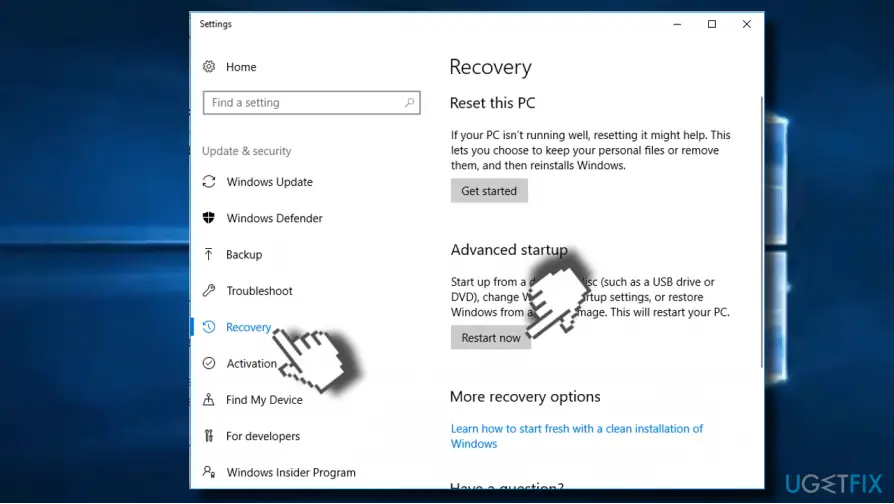The image size is (894, 504).
Task: Maximize the Settings window
Action: tap(712, 24)
